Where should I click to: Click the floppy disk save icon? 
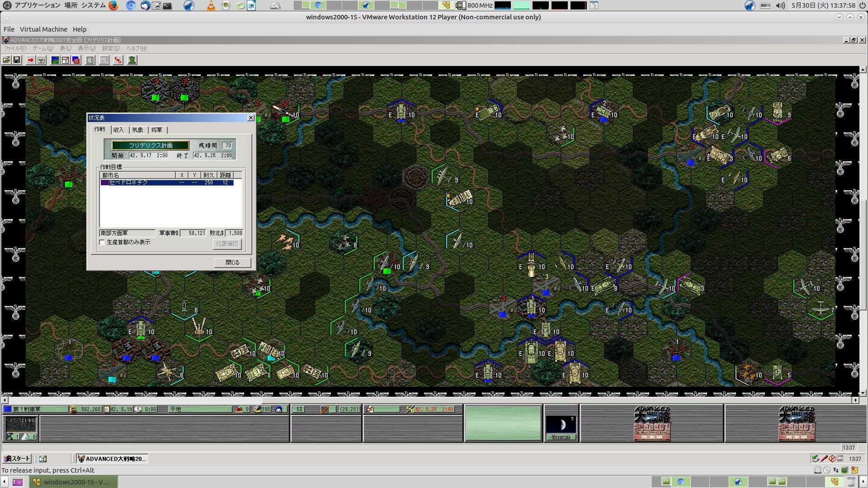pos(17,60)
